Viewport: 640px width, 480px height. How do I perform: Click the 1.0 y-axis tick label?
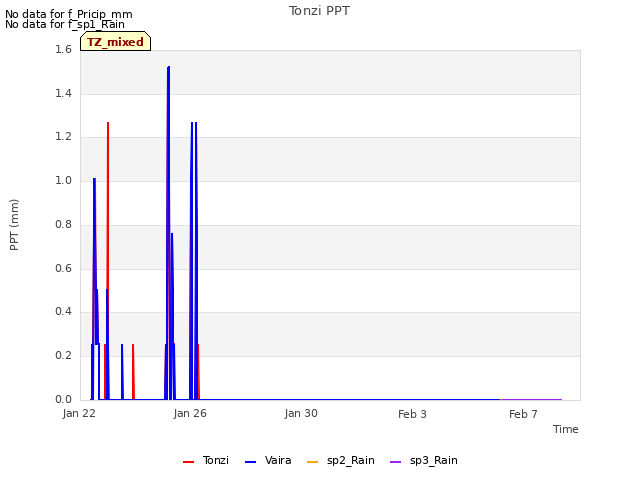63,180
